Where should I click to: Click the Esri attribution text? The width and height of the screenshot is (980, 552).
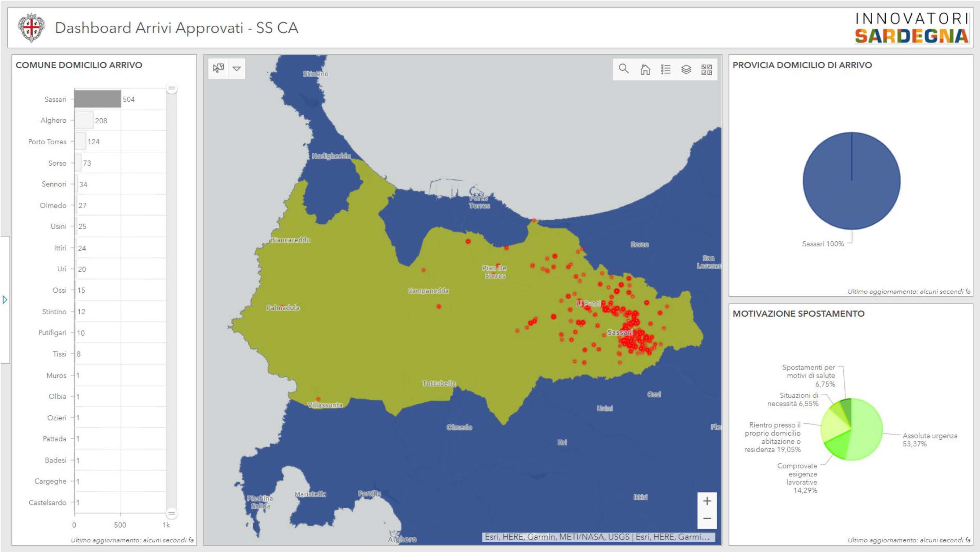[597, 537]
